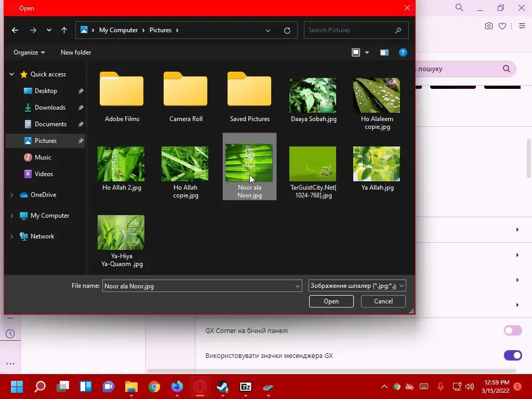Select Pictures in navigation pane
The height and width of the screenshot is (399, 532).
46,140
